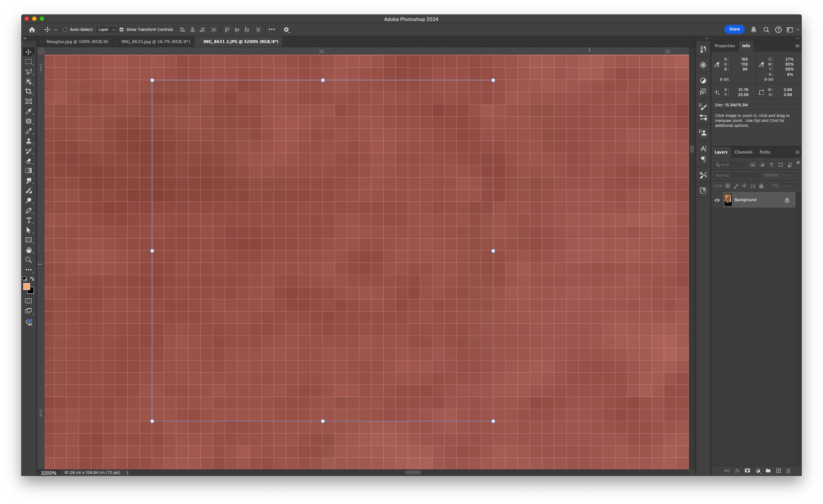Hide the Background layer visibility
The width and height of the screenshot is (823, 504).
pos(717,200)
